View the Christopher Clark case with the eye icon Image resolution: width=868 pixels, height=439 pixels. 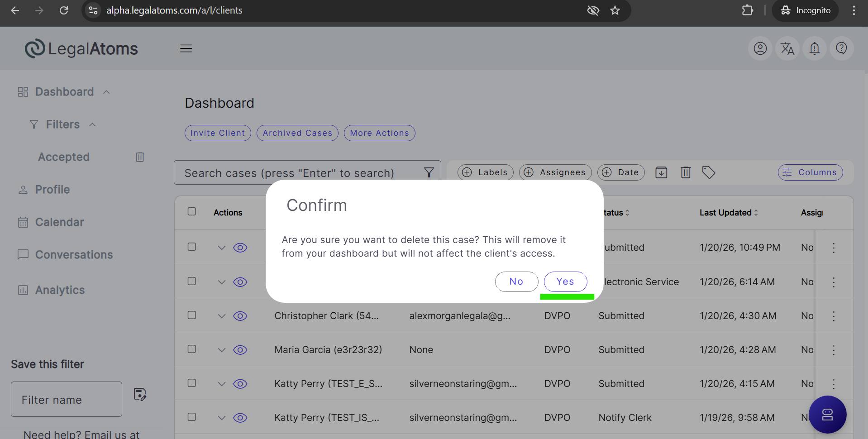tap(240, 316)
